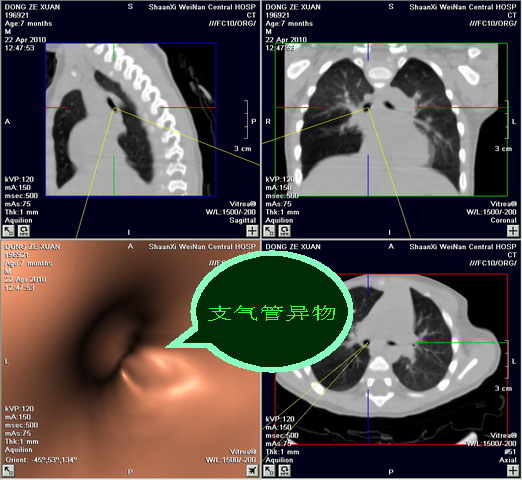The image size is (522, 480).
Task: Select the arrow pointer icon in 3D endoscopic view
Action: 8,470
